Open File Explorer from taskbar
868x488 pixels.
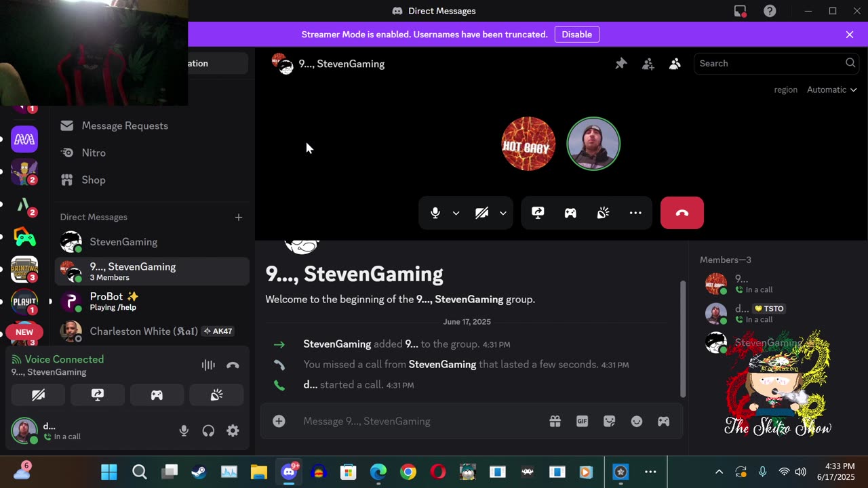pyautogui.click(x=259, y=472)
